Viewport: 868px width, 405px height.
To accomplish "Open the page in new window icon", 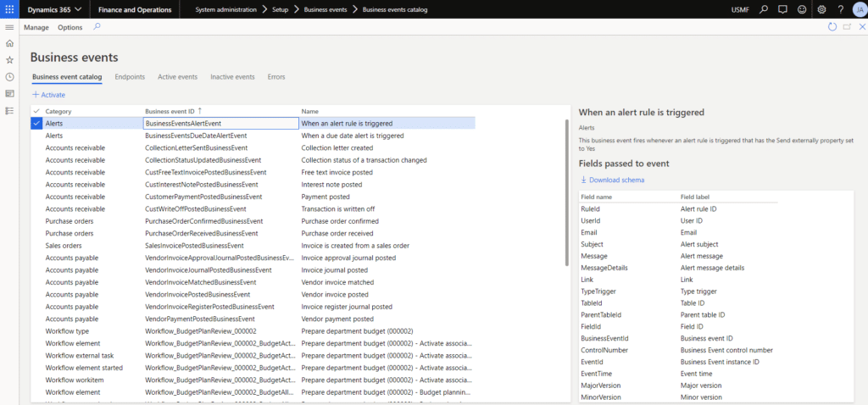I will tap(847, 26).
